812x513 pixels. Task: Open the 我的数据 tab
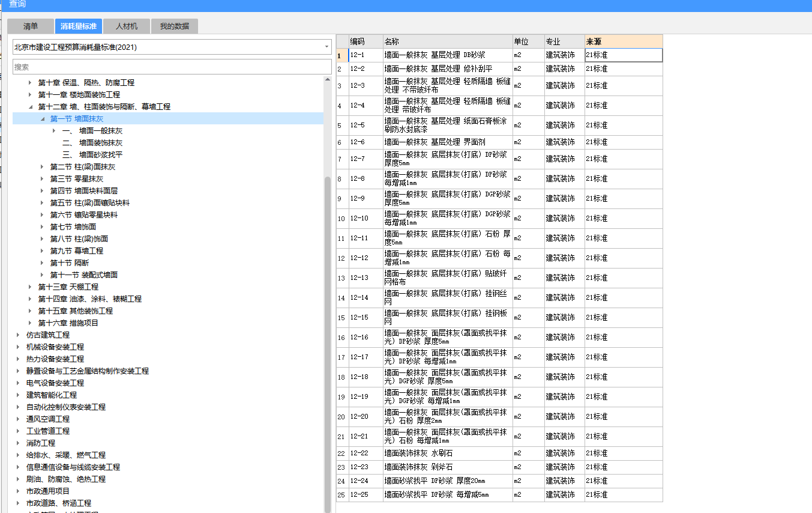click(174, 26)
